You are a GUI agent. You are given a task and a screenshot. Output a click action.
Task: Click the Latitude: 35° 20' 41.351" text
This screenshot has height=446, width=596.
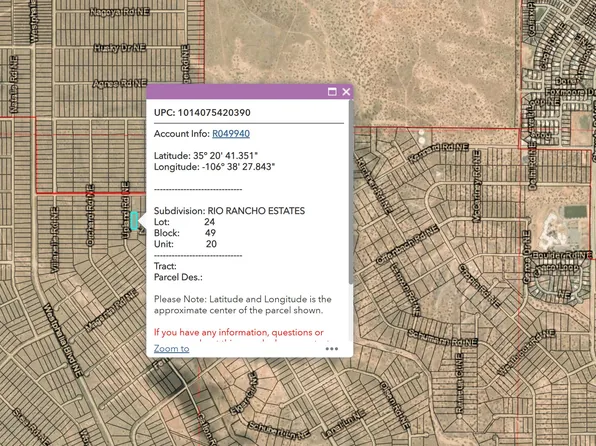pos(206,156)
